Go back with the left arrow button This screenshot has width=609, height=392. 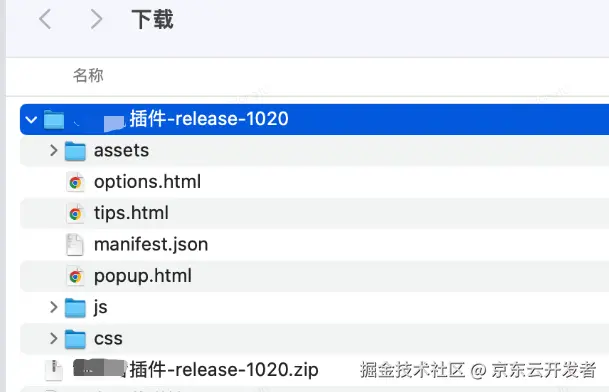tap(45, 19)
